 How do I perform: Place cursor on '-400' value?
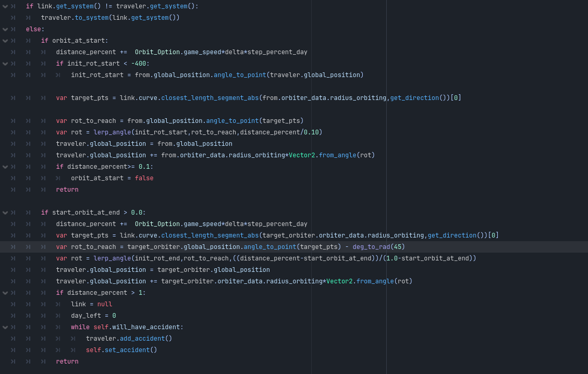click(138, 64)
